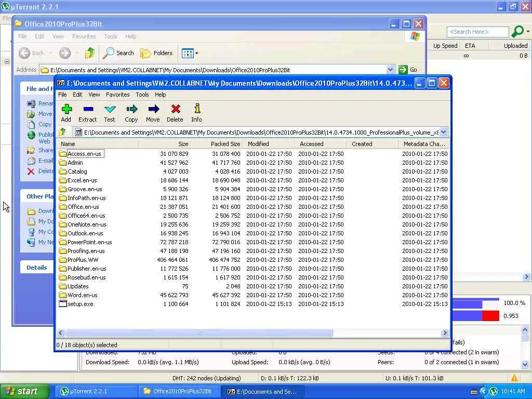Screen dimensions: 532x399
Task: Click the Explorer Go button
Action: coord(408,70)
